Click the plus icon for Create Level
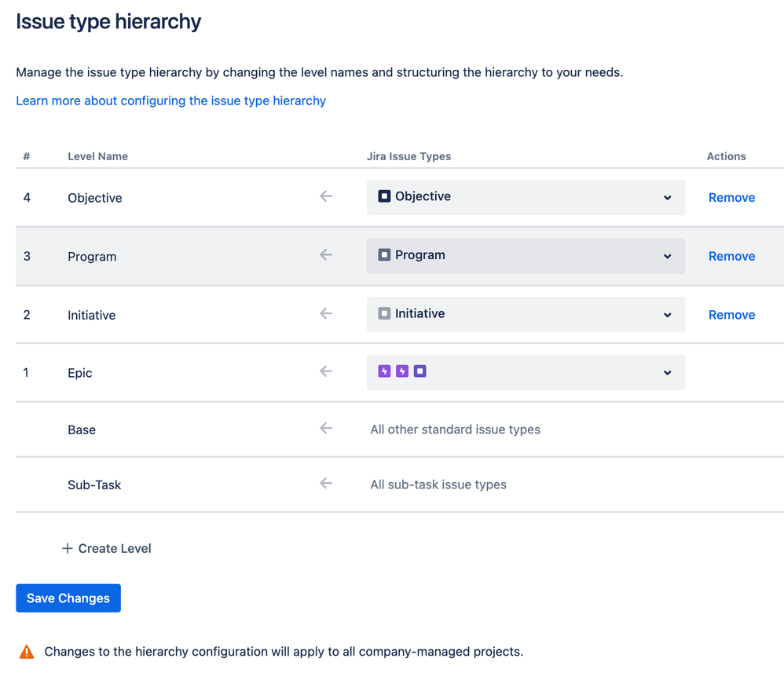 [x=67, y=548]
